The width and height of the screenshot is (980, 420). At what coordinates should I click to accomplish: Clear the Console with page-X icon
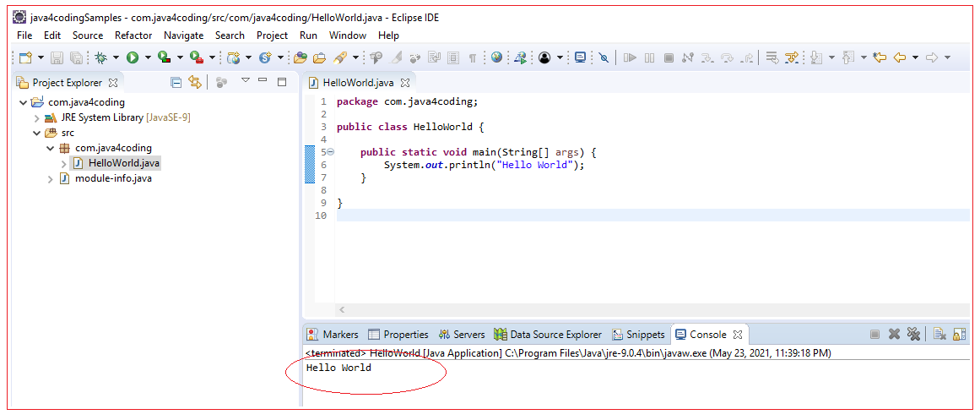point(939,335)
